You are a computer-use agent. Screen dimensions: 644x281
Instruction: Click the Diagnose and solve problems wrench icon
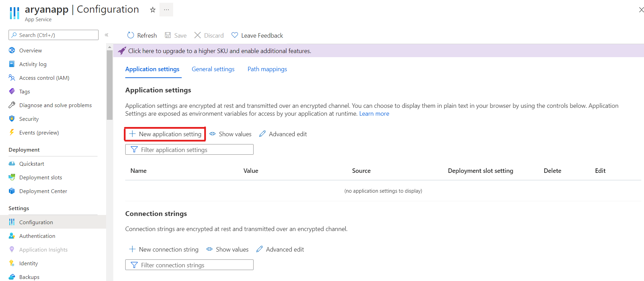point(12,105)
